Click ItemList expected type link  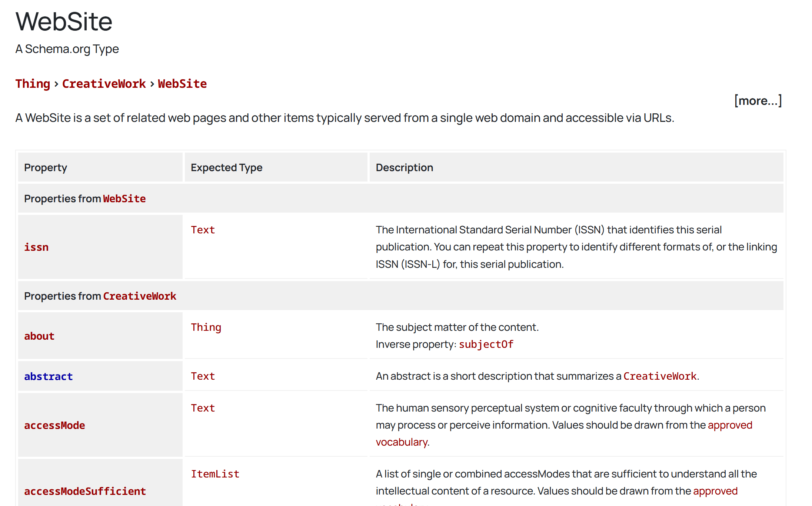[x=215, y=474]
